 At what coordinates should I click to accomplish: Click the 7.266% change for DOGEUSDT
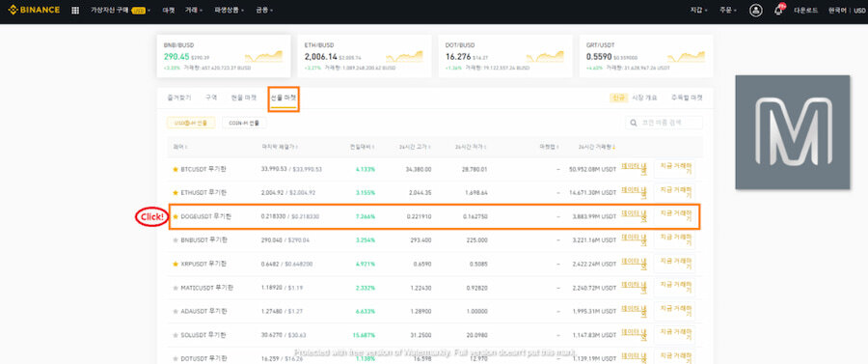[366, 216]
